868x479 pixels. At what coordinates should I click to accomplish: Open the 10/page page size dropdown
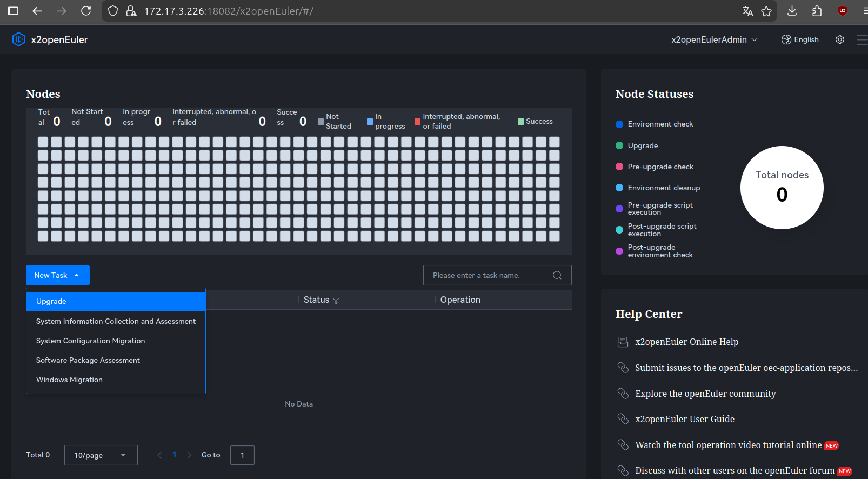click(x=101, y=455)
